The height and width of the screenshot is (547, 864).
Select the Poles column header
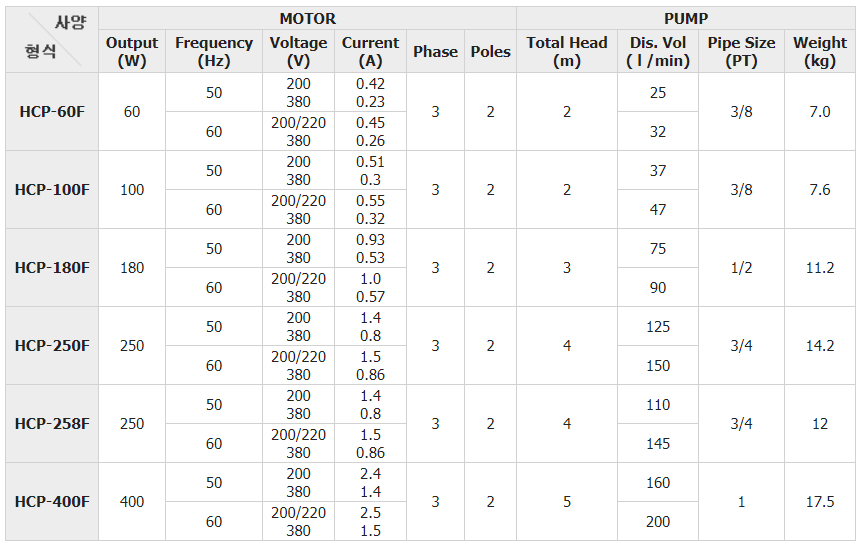(x=490, y=51)
